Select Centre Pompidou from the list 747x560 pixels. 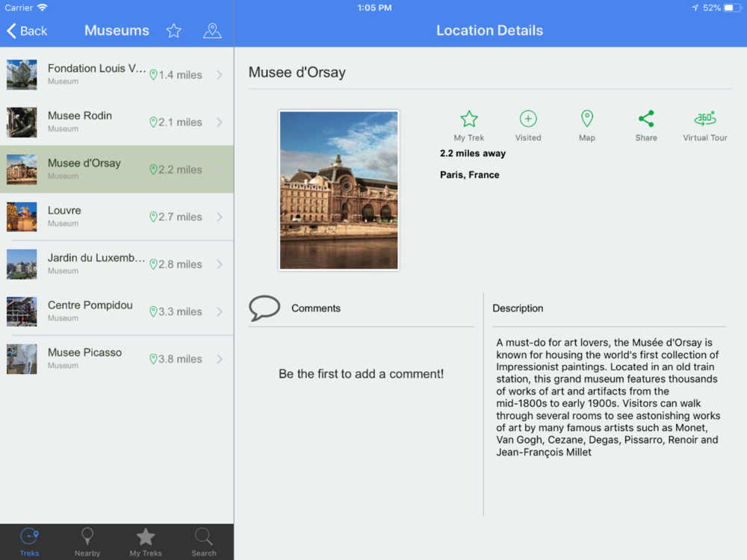click(x=117, y=311)
